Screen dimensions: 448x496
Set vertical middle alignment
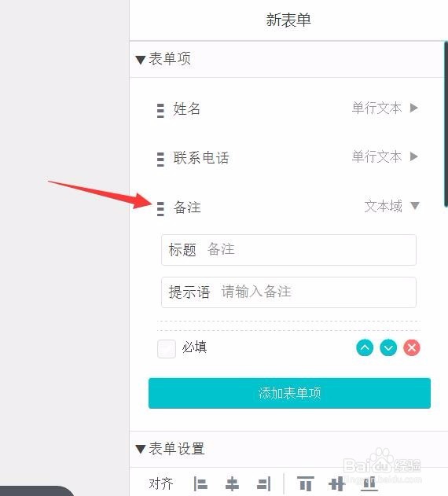point(336,483)
